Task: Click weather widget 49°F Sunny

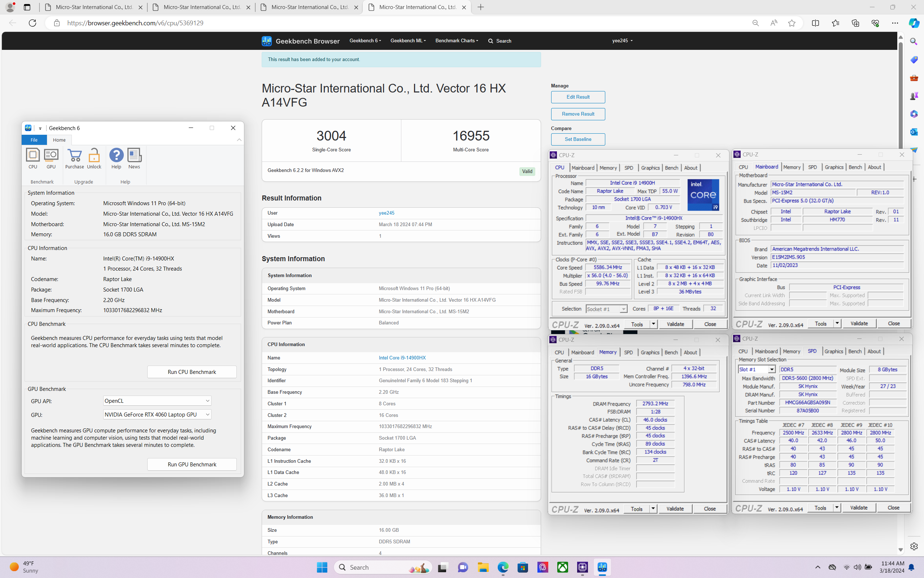Action: pyautogui.click(x=25, y=567)
